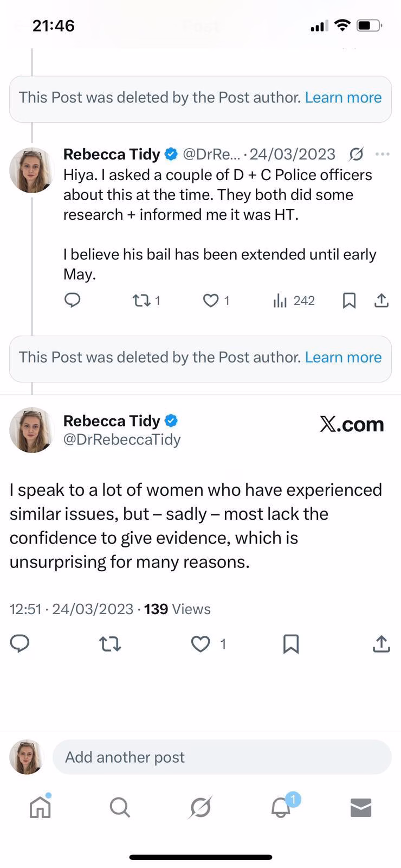
Task: Reply to the main post about women
Action: (x=20, y=643)
